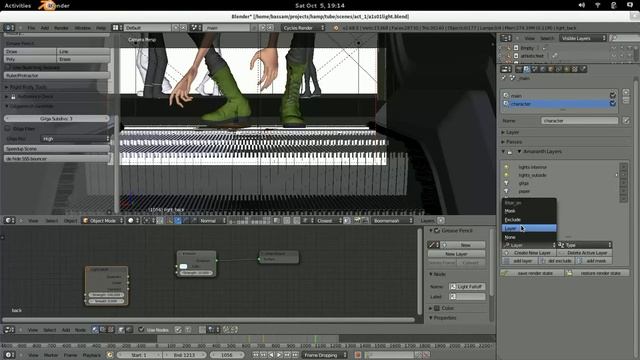The width and height of the screenshot is (640, 360).
Task: Click Create New Layer button
Action: 529,253
